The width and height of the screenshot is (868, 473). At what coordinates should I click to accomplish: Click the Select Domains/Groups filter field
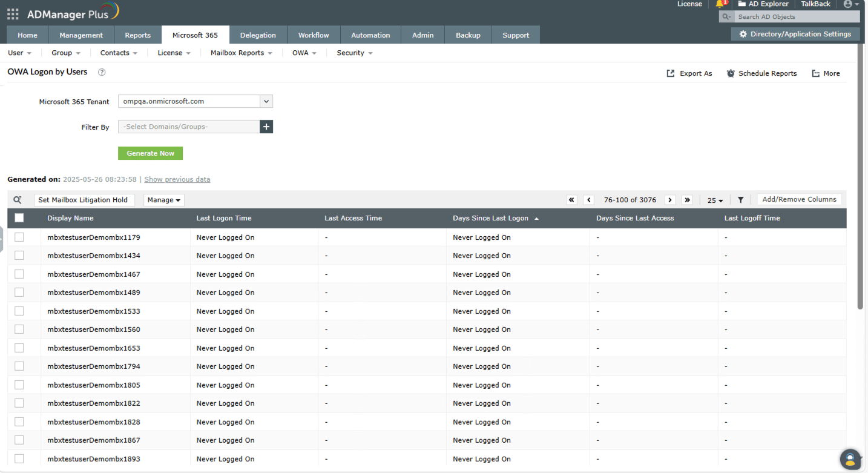point(189,127)
